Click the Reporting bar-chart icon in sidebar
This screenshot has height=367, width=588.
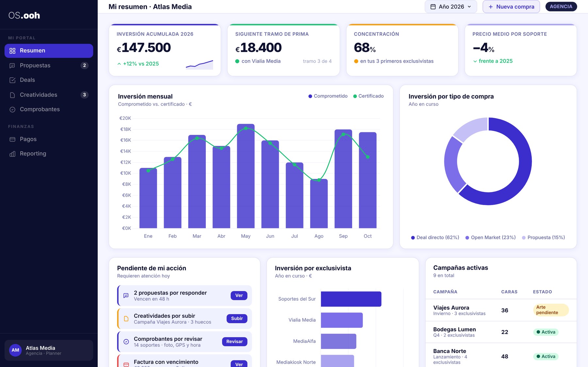pos(12,154)
